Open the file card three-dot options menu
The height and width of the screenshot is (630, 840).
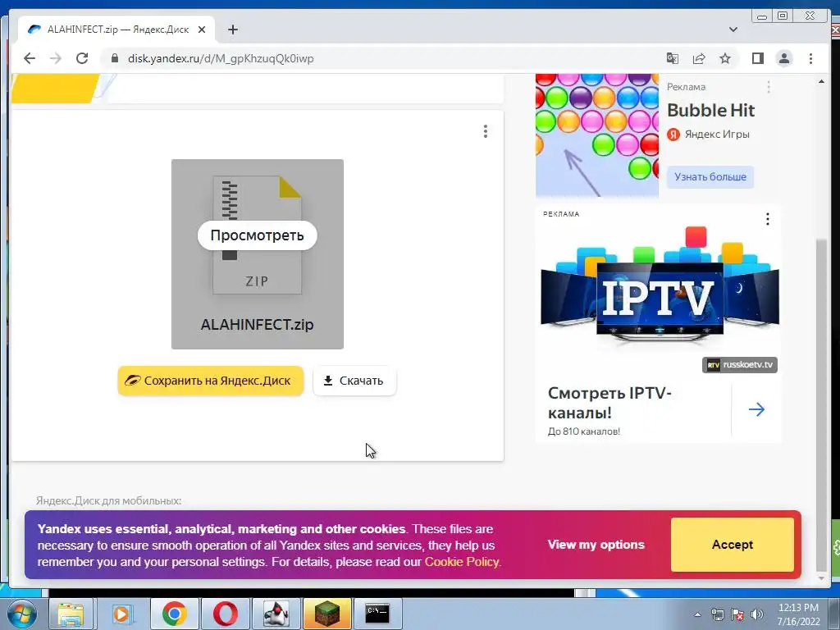coord(486,131)
